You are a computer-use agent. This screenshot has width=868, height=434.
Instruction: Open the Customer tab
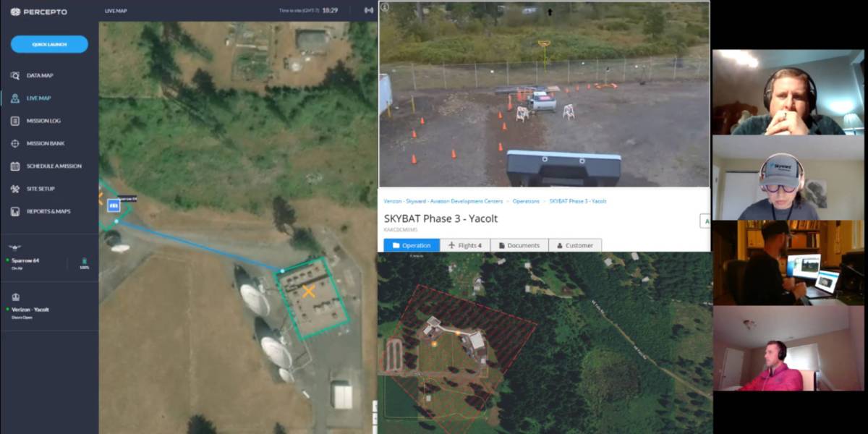pyautogui.click(x=575, y=245)
